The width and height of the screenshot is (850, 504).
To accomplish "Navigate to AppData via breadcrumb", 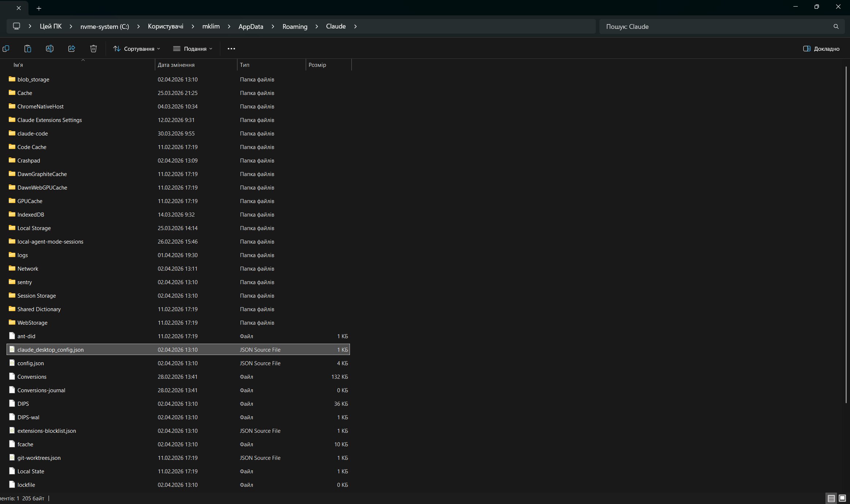I will point(250,26).
